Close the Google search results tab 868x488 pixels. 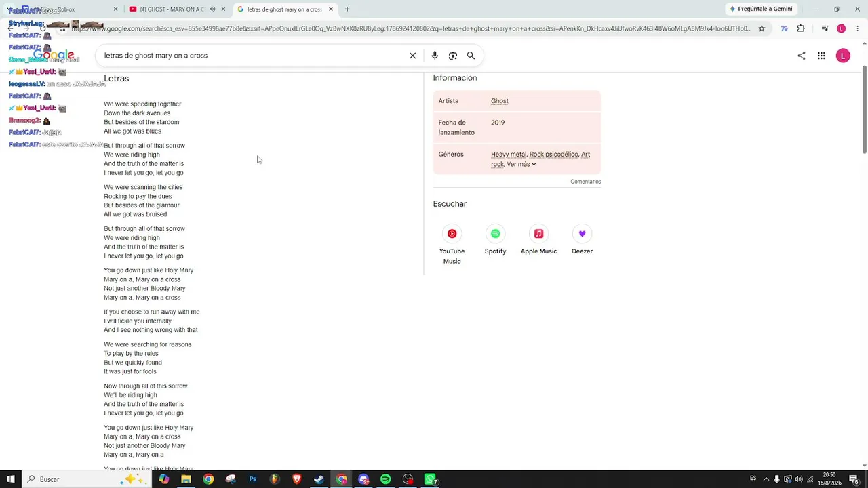pyautogui.click(x=331, y=9)
